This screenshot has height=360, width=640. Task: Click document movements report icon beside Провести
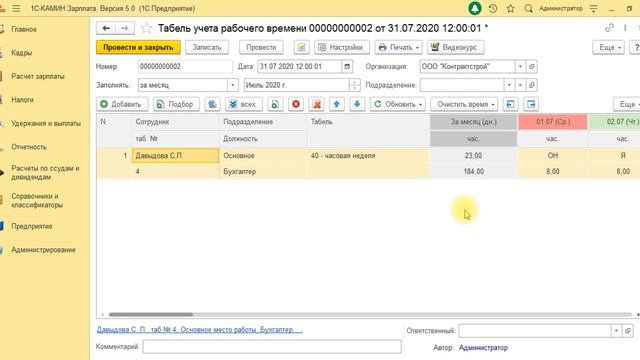coord(301,47)
